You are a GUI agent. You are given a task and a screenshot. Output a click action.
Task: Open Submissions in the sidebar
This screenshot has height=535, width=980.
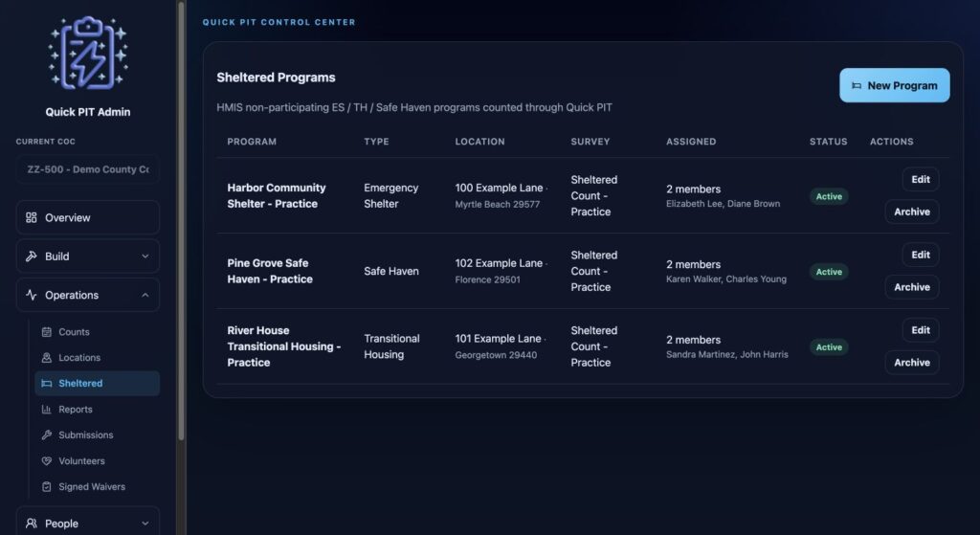pyautogui.click(x=97, y=435)
